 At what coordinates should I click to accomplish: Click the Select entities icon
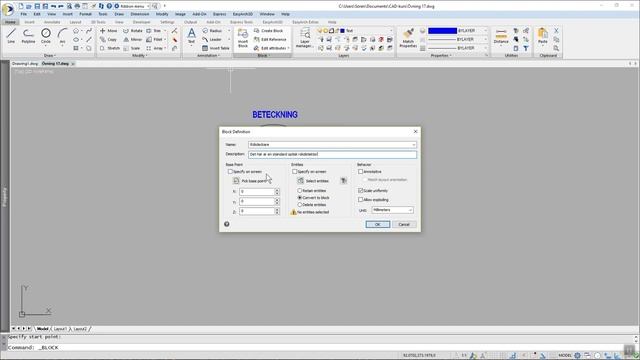[300, 181]
